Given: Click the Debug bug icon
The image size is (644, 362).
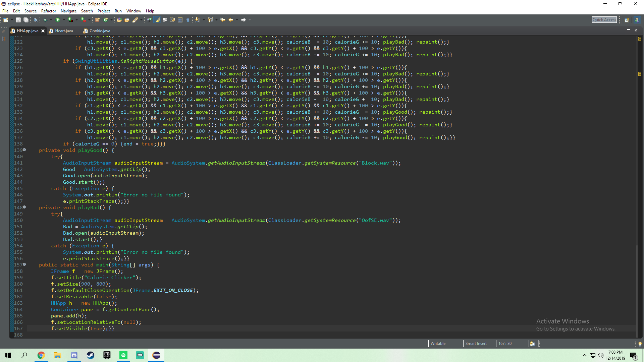Looking at the screenshot, I should pyautogui.click(x=45, y=20).
